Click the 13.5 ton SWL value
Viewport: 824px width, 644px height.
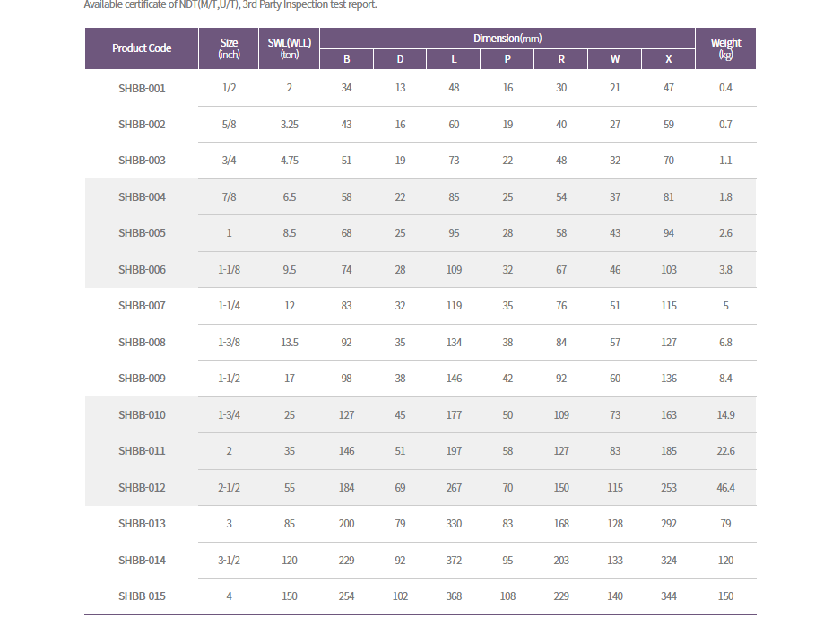pyautogui.click(x=289, y=343)
